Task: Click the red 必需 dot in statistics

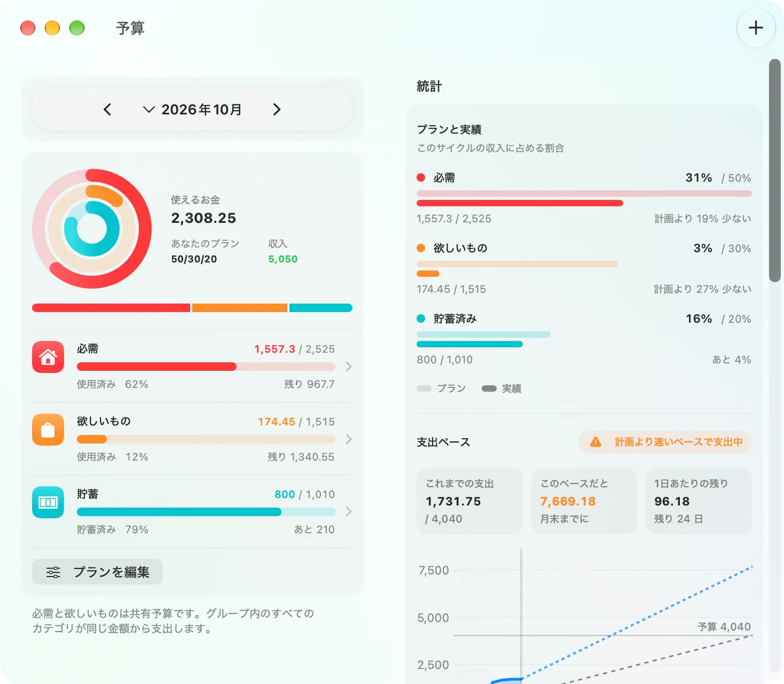Action: pos(421,178)
